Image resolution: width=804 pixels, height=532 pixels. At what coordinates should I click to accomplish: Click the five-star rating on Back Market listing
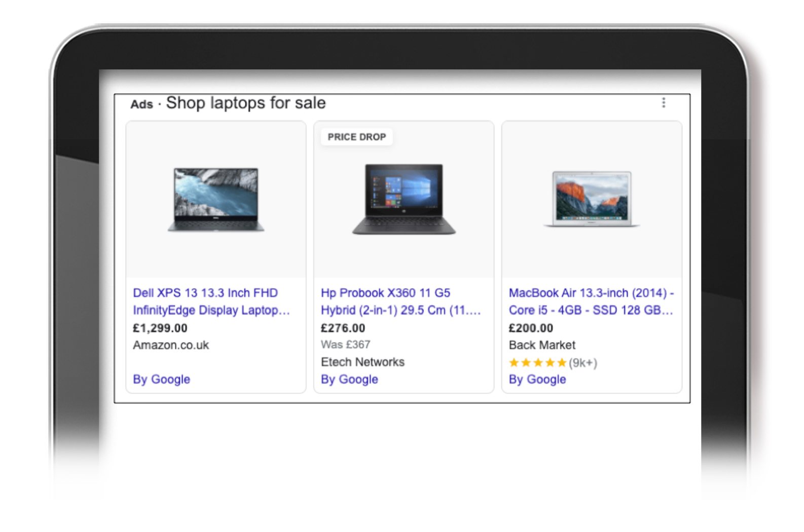point(537,363)
